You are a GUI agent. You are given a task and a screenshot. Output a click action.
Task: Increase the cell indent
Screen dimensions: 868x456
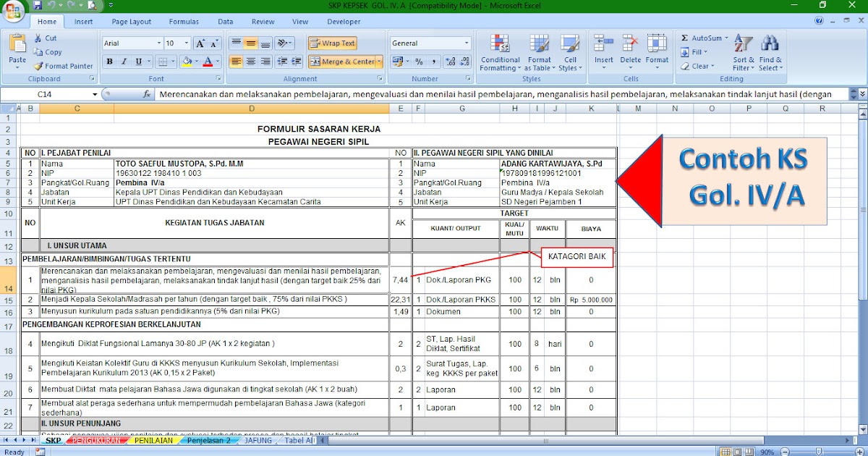click(297, 62)
